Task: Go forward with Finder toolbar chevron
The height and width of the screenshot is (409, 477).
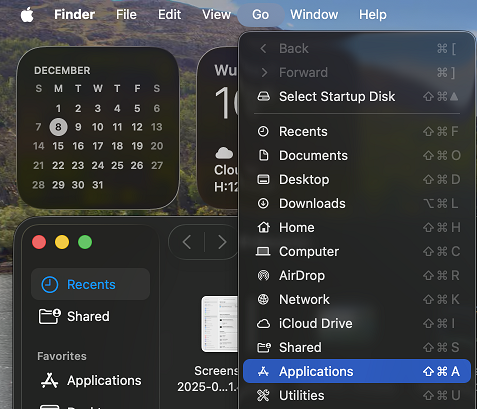Action: click(222, 242)
